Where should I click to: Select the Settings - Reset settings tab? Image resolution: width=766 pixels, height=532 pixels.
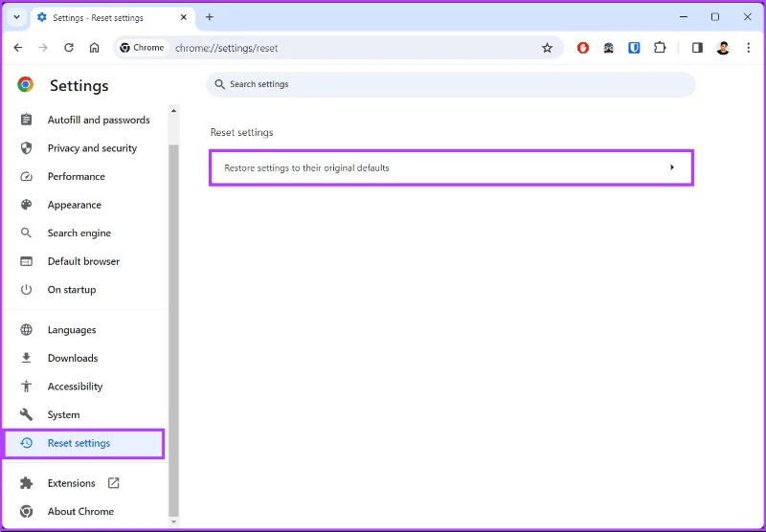point(113,17)
